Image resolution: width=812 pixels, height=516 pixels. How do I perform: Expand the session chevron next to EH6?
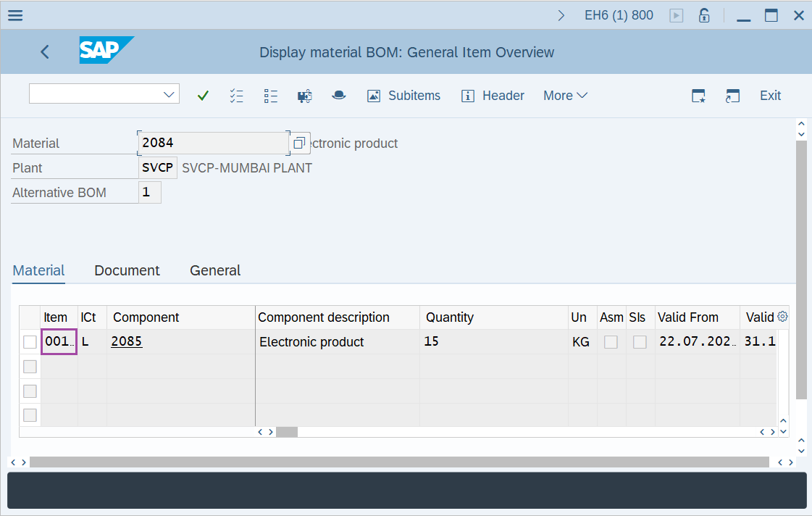tap(561, 15)
